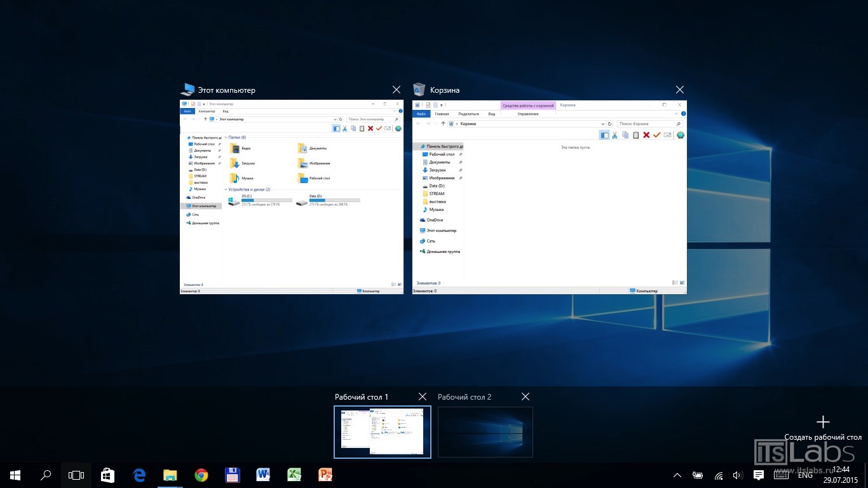Viewport: 868px width, 488px height.
Task: Close the Корзина window in Task View
Action: pos(680,90)
